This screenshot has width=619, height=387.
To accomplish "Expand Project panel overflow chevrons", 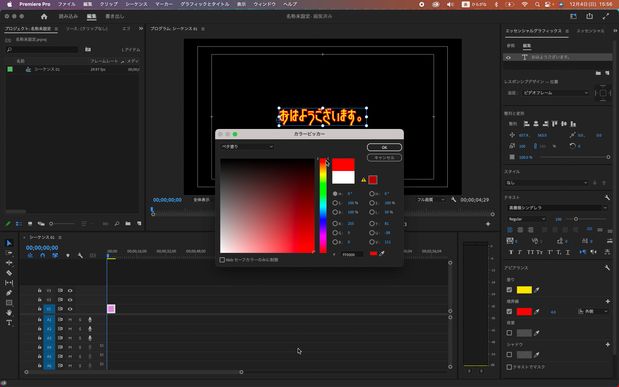I will pyautogui.click(x=141, y=28).
